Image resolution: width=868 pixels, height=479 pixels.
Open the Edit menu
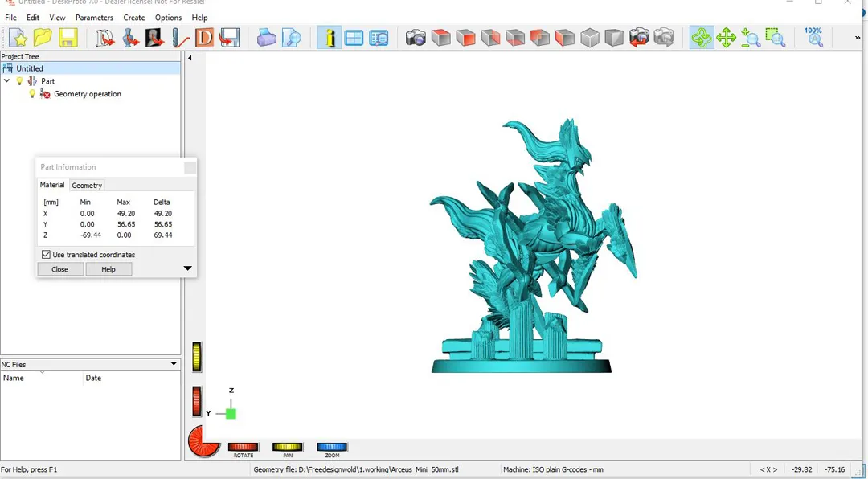33,18
